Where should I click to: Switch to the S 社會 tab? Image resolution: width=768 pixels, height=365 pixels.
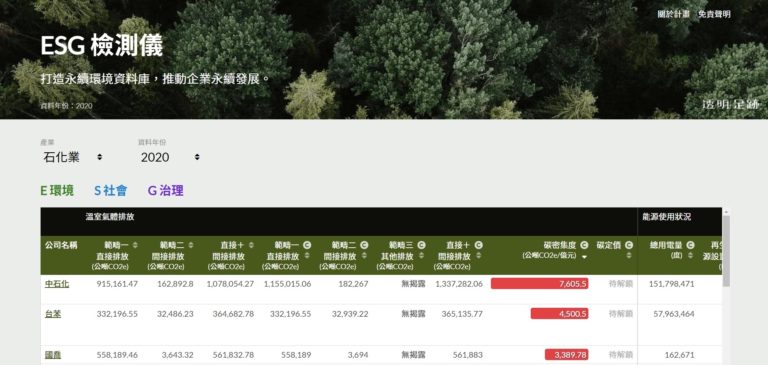111,191
